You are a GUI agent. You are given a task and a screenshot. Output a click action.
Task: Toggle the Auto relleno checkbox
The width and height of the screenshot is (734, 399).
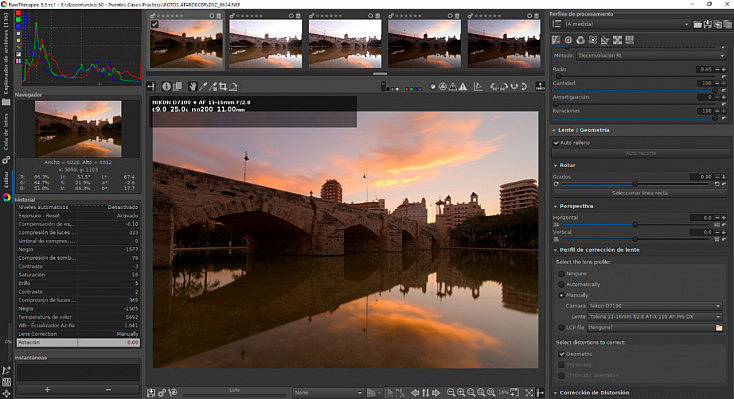pyautogui.click(x=556, y=143)
